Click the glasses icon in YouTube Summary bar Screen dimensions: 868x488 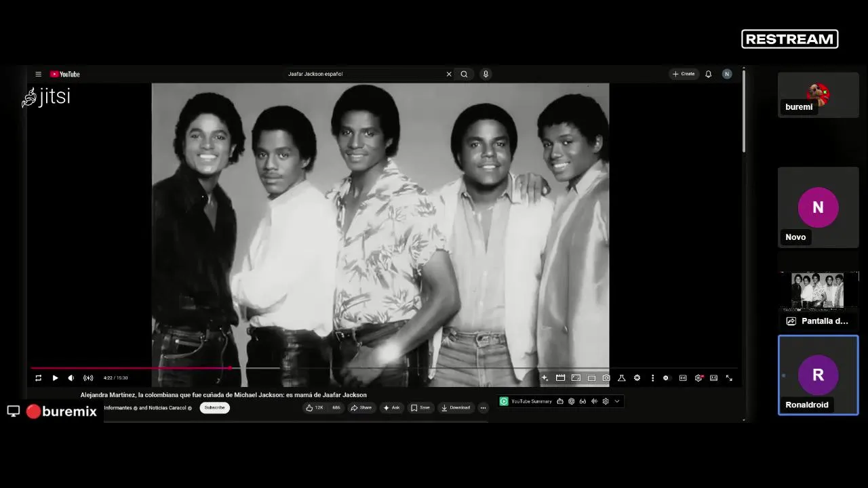[583, 401]
